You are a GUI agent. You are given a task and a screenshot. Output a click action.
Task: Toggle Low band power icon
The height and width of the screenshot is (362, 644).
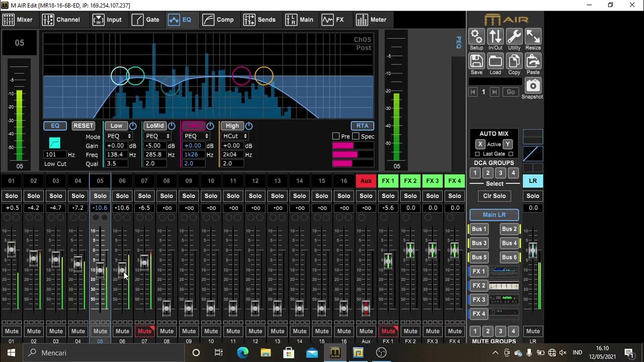point(133,126)
